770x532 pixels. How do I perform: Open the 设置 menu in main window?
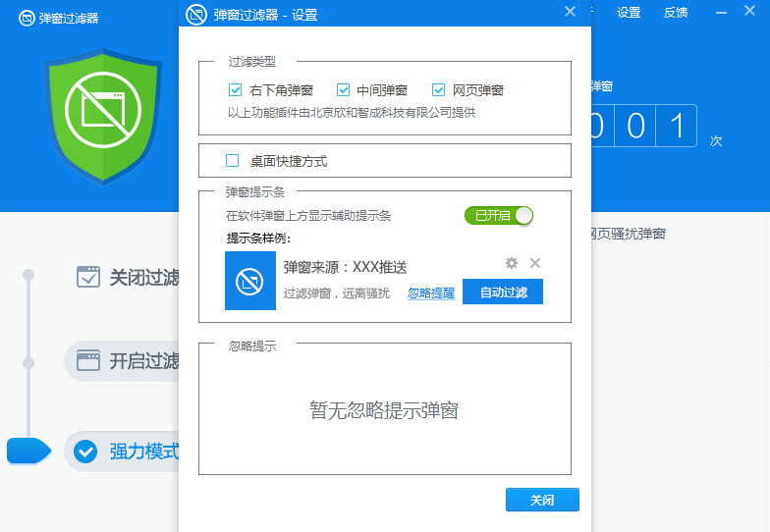click(629, 13)
